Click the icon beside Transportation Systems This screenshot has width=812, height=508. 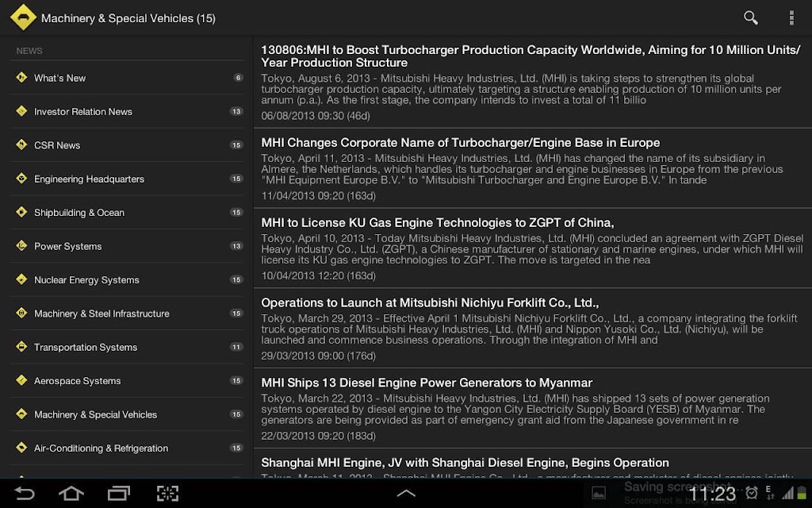21,347
